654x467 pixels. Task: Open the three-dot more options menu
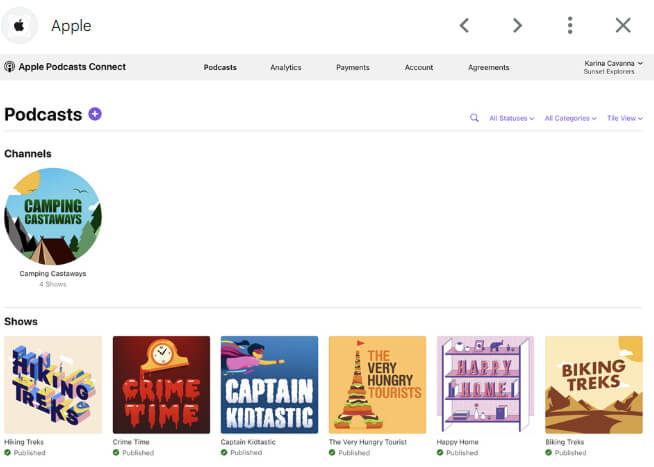(570, 25)
